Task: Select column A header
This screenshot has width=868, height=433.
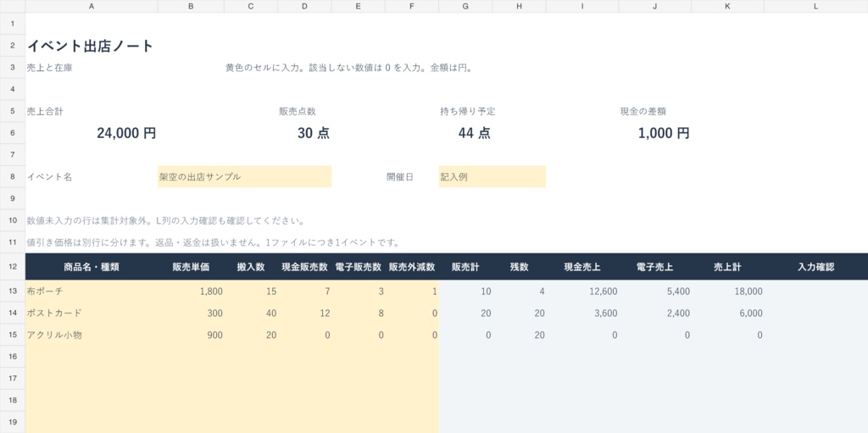Action: coord(92,6)
